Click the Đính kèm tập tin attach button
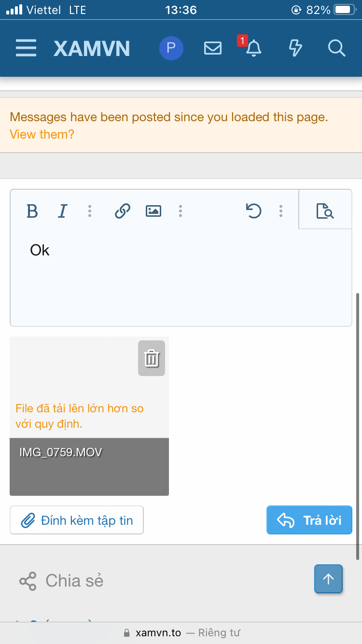 click(x=77, y=520)
